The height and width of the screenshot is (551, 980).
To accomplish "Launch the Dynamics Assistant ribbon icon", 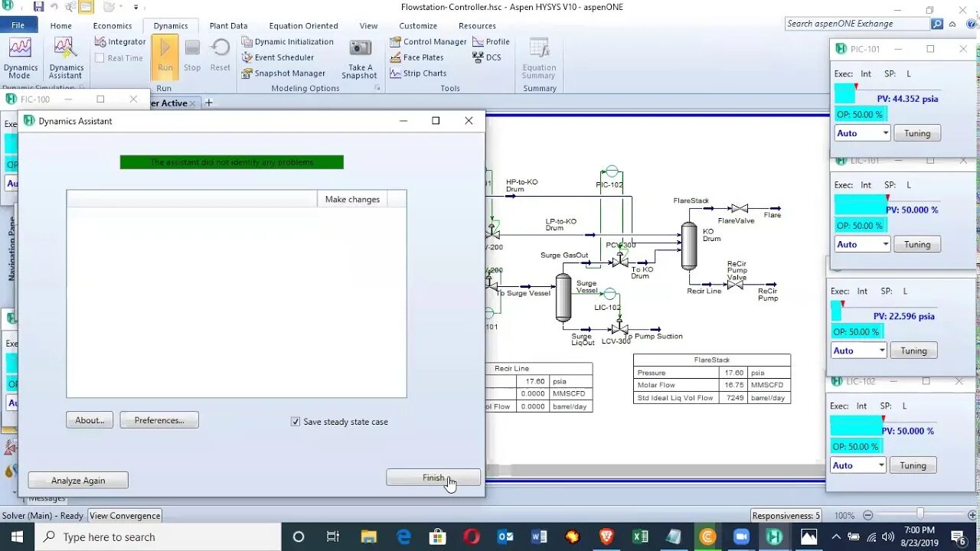I will (x=66, y=57).
